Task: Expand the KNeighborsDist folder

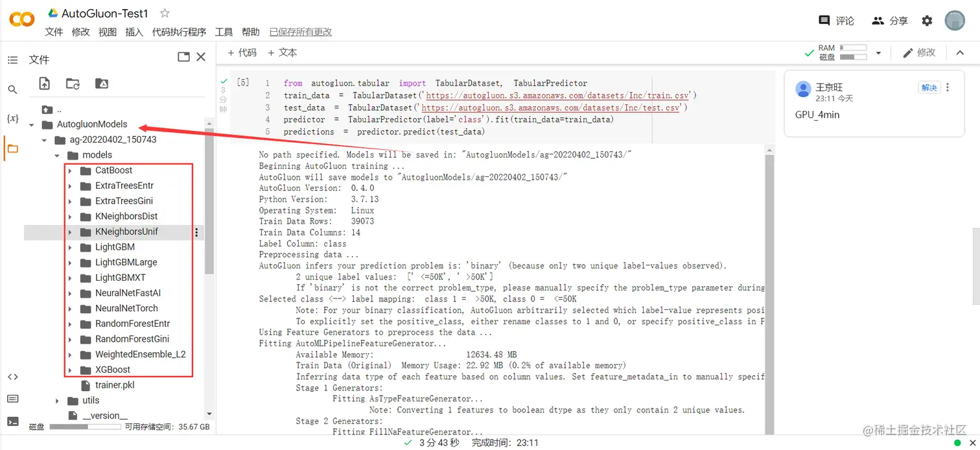Action: pos(70,217)
